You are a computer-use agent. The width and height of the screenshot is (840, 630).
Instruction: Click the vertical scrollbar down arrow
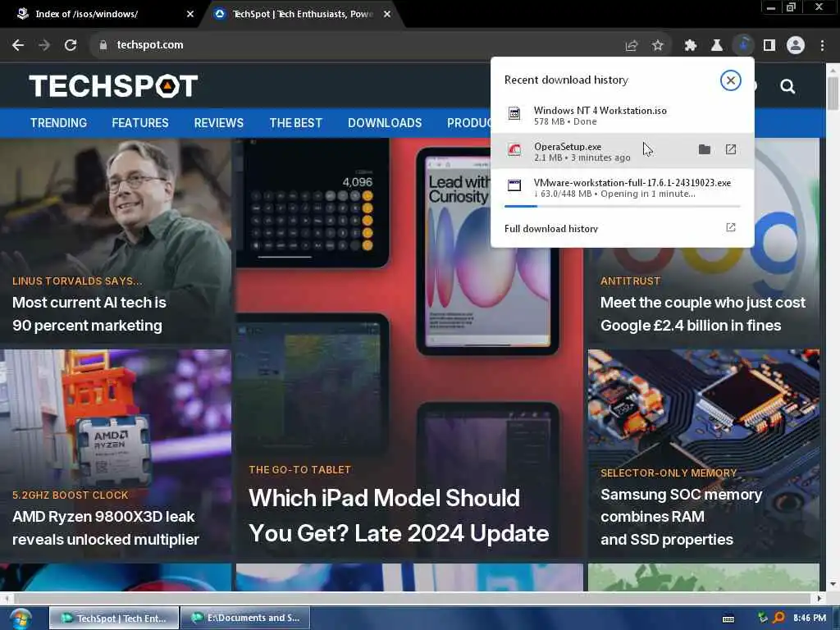pyautogui.click(x=833, y=584)
